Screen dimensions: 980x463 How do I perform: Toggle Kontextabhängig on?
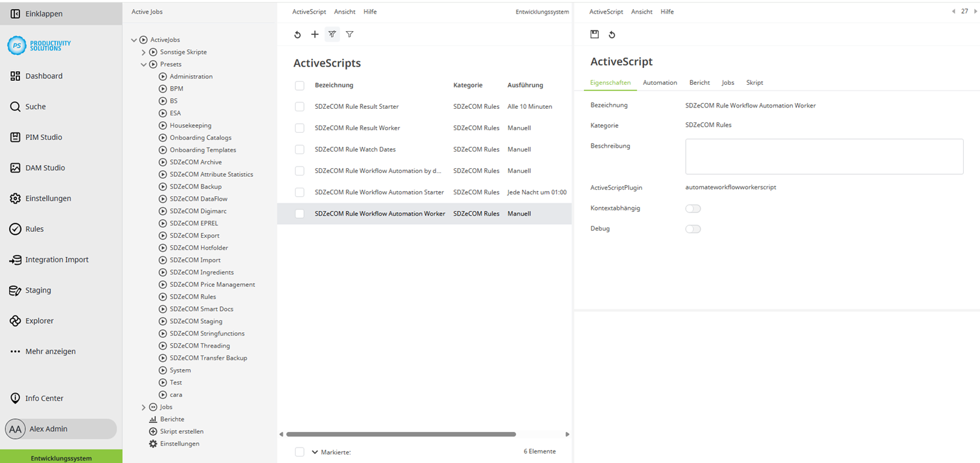pos(693,208)
